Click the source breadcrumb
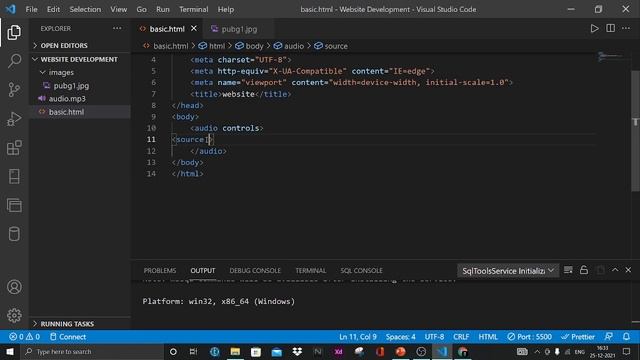The image size is (640, 360). pos(331,46)
